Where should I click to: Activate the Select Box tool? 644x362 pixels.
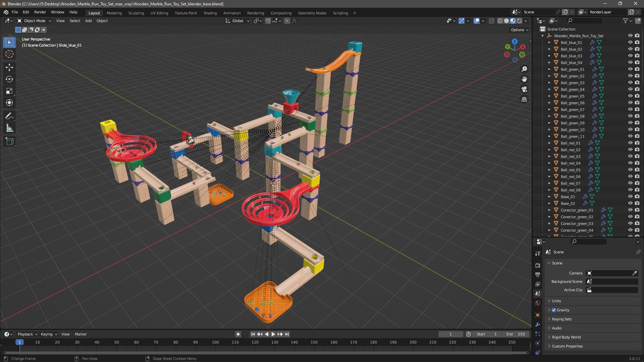9,42
